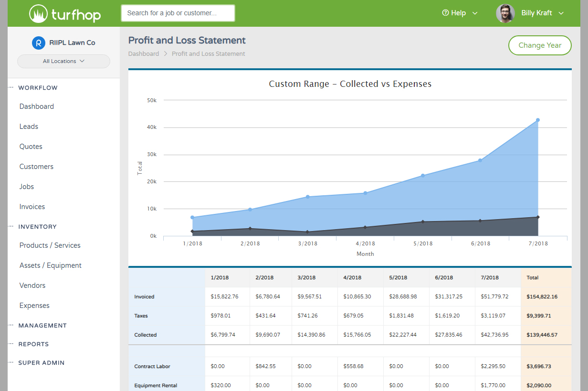Expand the MANAGEMENT section
Image resolution: width=588 pixels, height=391 pixels.
click(42, 325)
